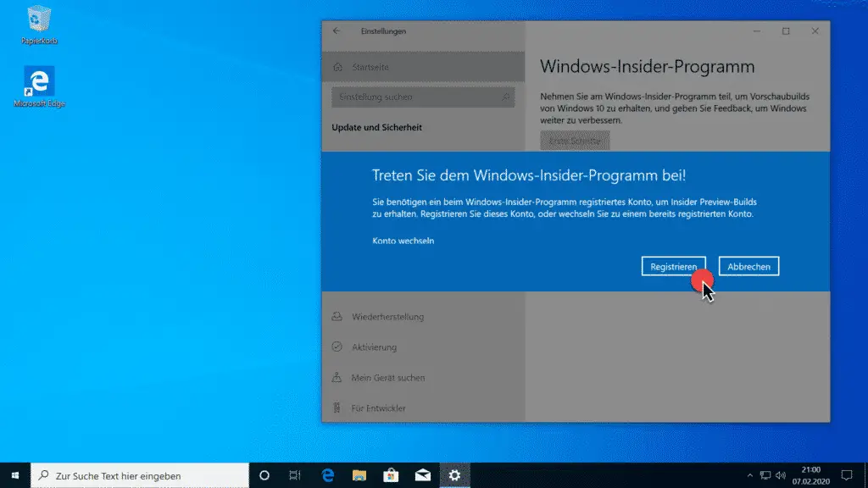Focus the Einstellung suchen search field
This screenshot has width=868, height=488.
423,97
